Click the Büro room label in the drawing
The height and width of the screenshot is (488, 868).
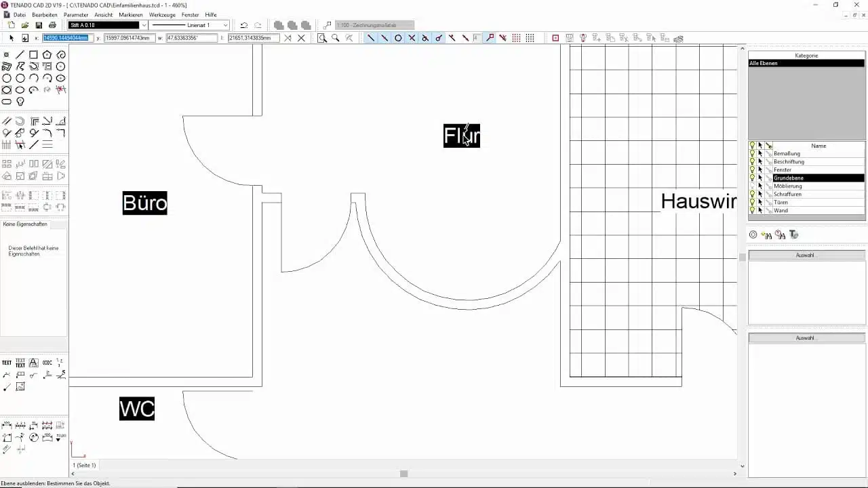click(x=144, y=203)
